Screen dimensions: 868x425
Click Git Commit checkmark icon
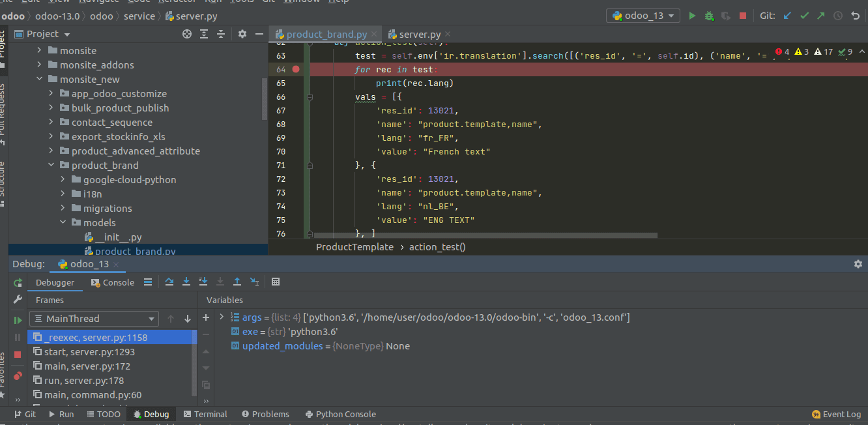tap(804, 16)
